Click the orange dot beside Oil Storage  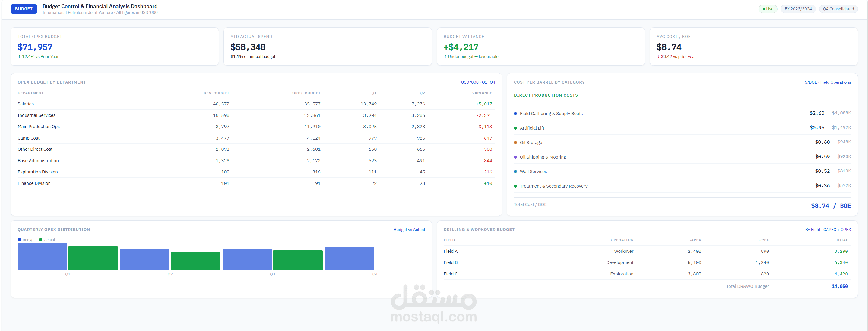click(515, 142)
